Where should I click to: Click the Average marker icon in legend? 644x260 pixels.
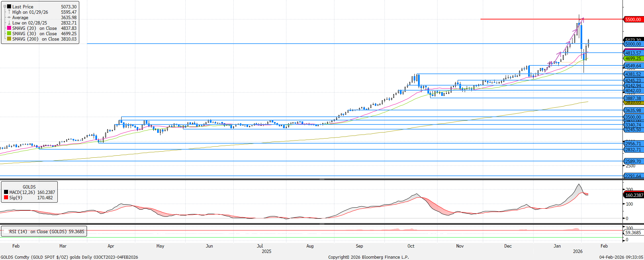(x=9, y=17)
